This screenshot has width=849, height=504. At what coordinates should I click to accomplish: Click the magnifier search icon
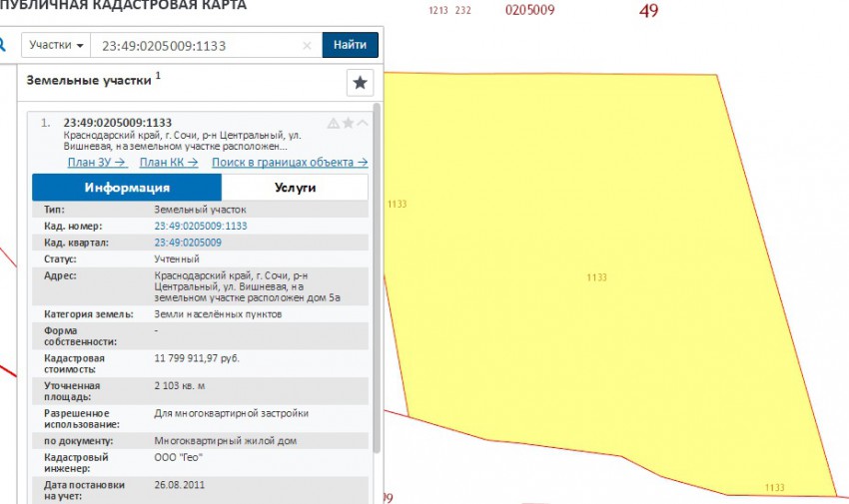click(3, 45)
